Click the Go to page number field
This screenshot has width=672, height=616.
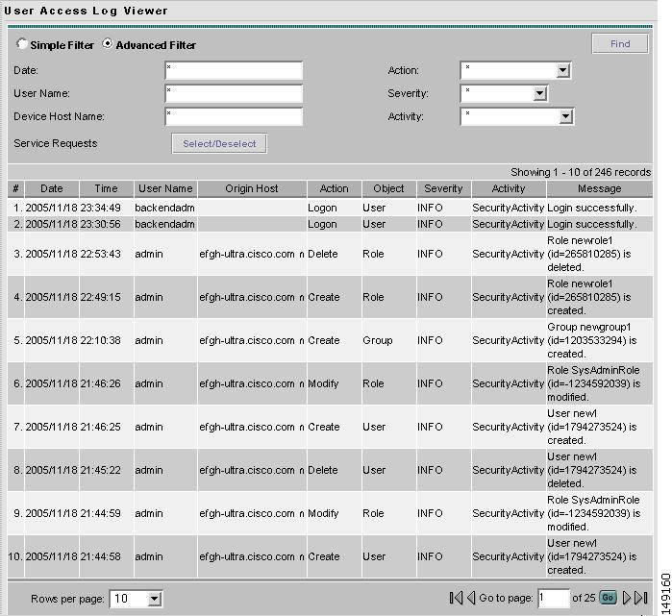554,598
